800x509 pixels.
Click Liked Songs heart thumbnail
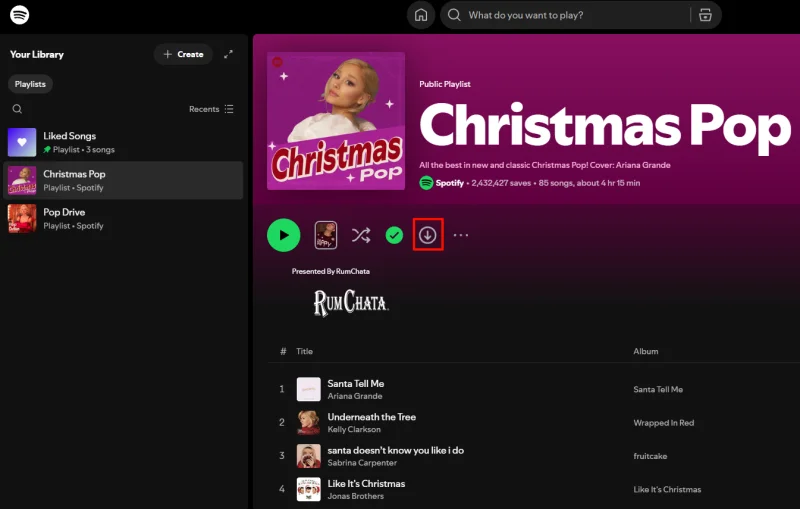[22, 142]
